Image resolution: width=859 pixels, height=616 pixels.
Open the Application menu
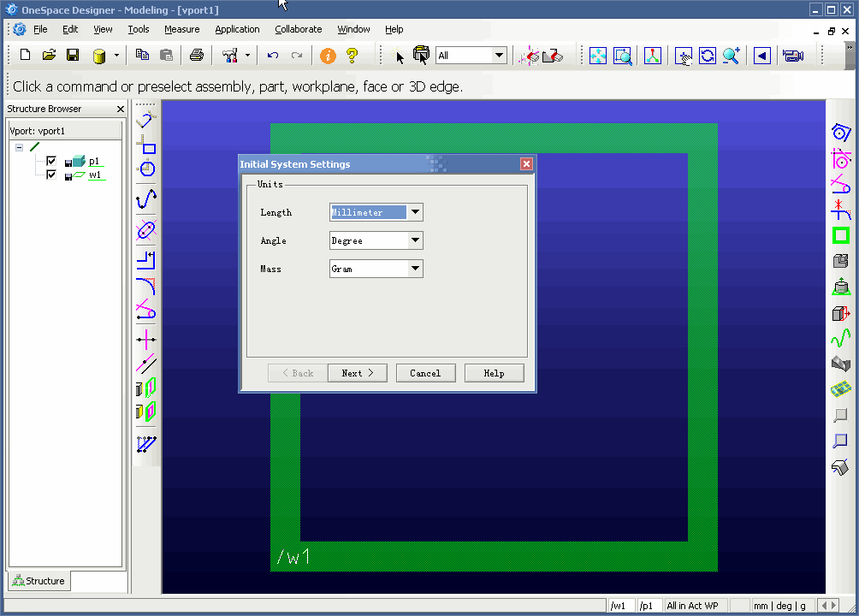tap(237, 30)
